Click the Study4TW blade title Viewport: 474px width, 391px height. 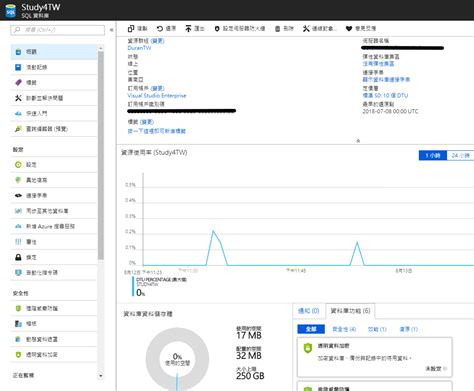41,7
